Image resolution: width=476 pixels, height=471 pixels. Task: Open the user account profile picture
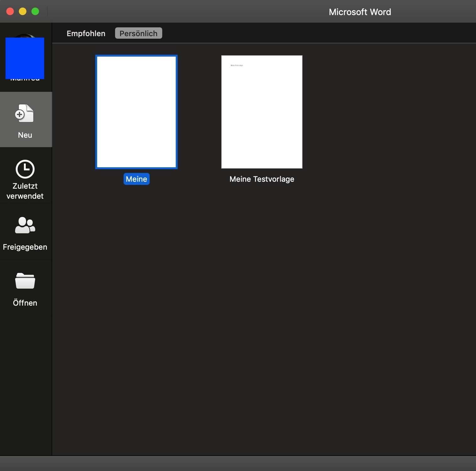(25, 57)
